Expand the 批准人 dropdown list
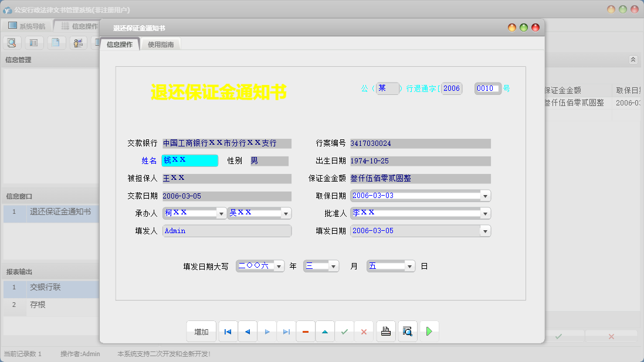Viewport: 644px width, 362px height. 485,213
